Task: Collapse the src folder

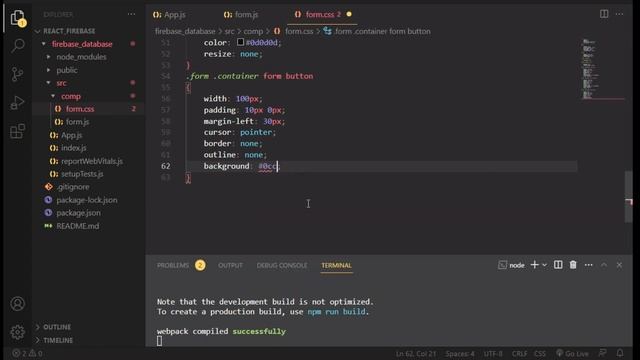Action: pyautogui.click(x=49, y=83)
